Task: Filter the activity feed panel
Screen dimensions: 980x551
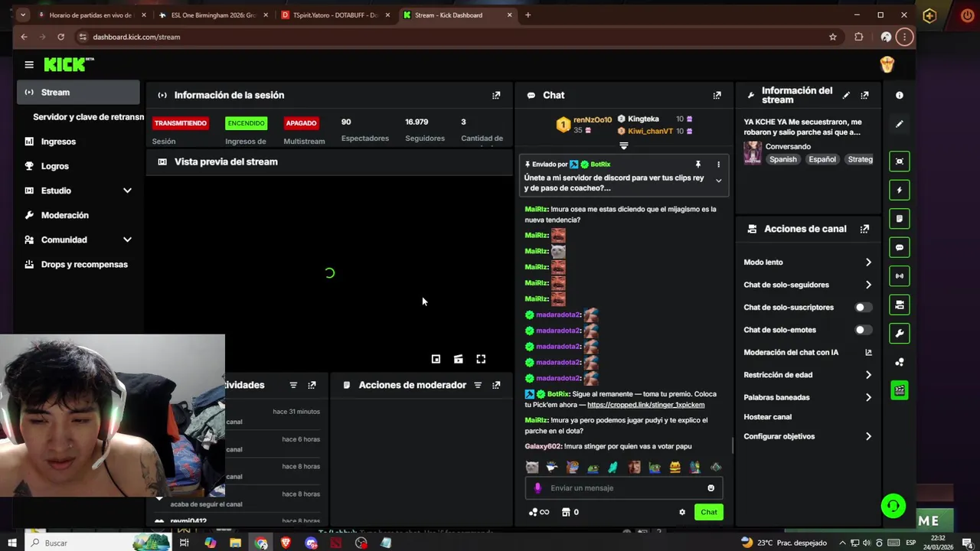Action: [x=293, y=385]
